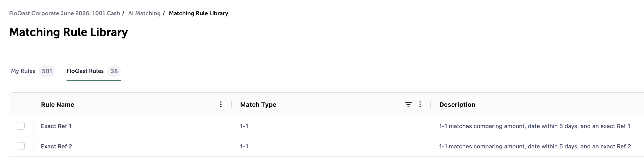Click the Matching Rule Library breadcrumb
644x158 pixels.
(x=199, y=13)
